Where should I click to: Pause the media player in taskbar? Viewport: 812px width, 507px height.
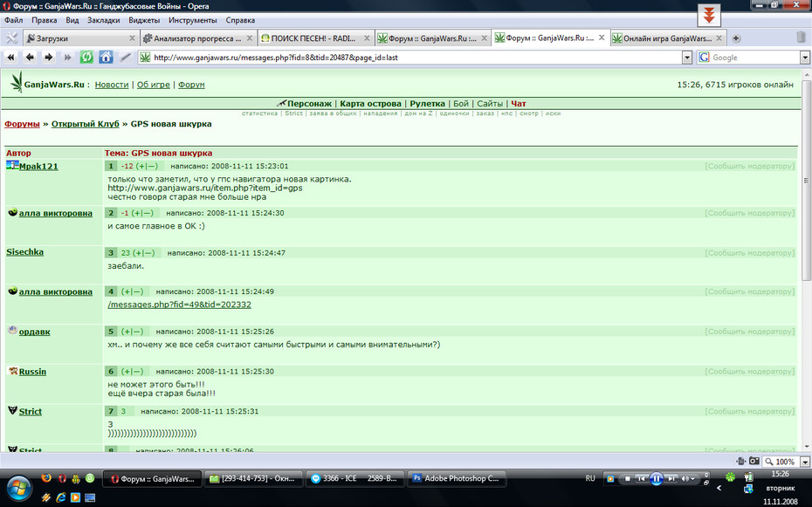click(x=656, y=478)
